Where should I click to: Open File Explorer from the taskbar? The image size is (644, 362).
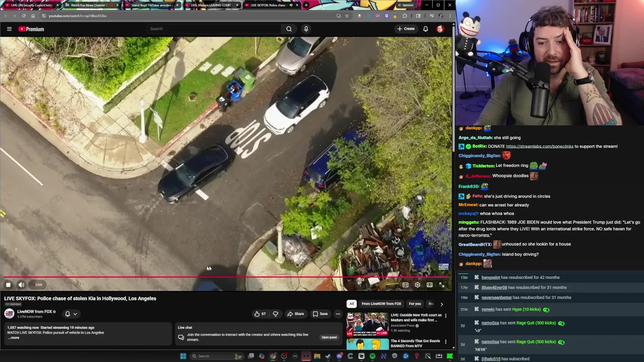[317, 356]
